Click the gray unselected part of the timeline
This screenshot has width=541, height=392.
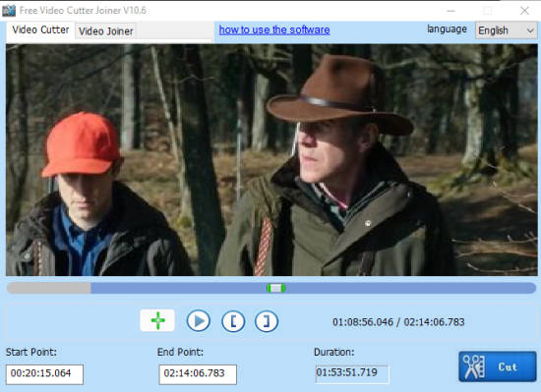tap(48, 288)
